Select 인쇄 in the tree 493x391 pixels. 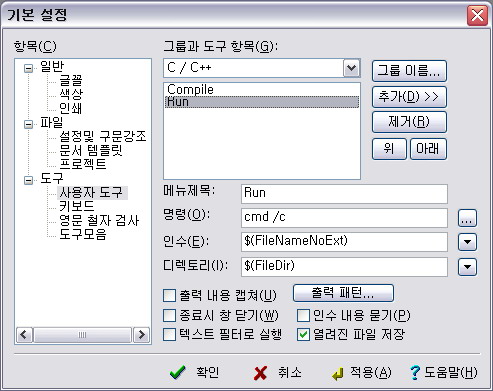click(71, 108)
